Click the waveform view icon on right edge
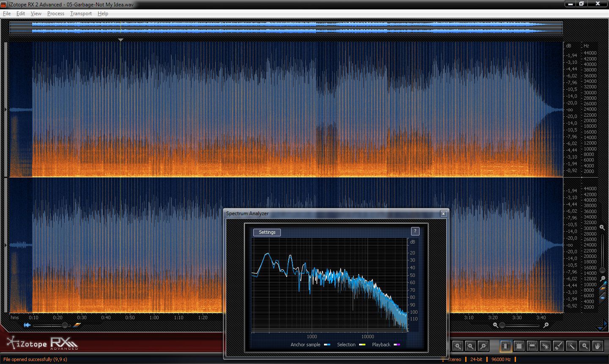This screenshot has height=364, width=609. [x=603, y=298]
